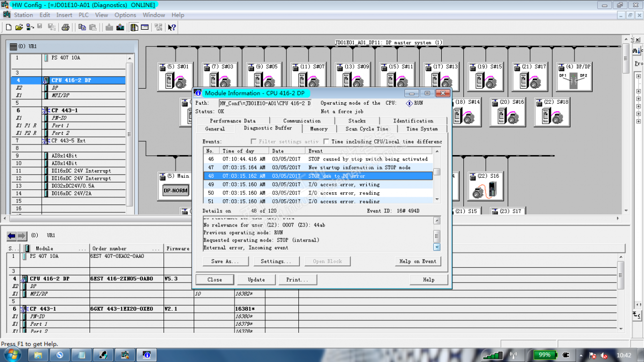Click the Open folder toolbar icon

click(x=19, y=27)
